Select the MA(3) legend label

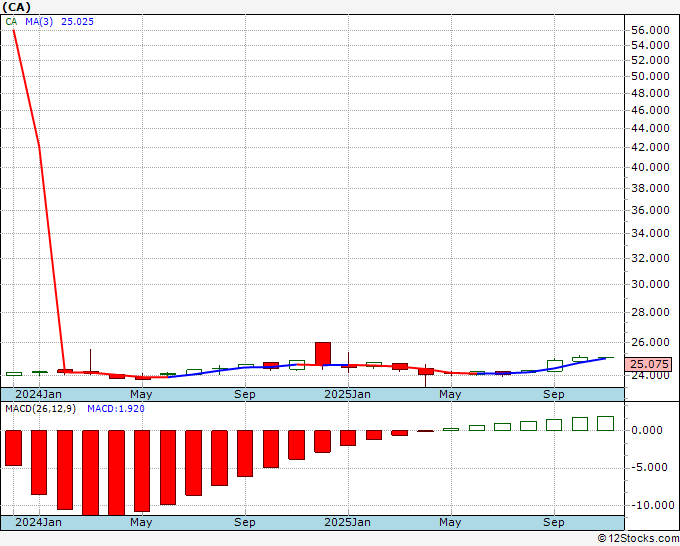(39, 22)
